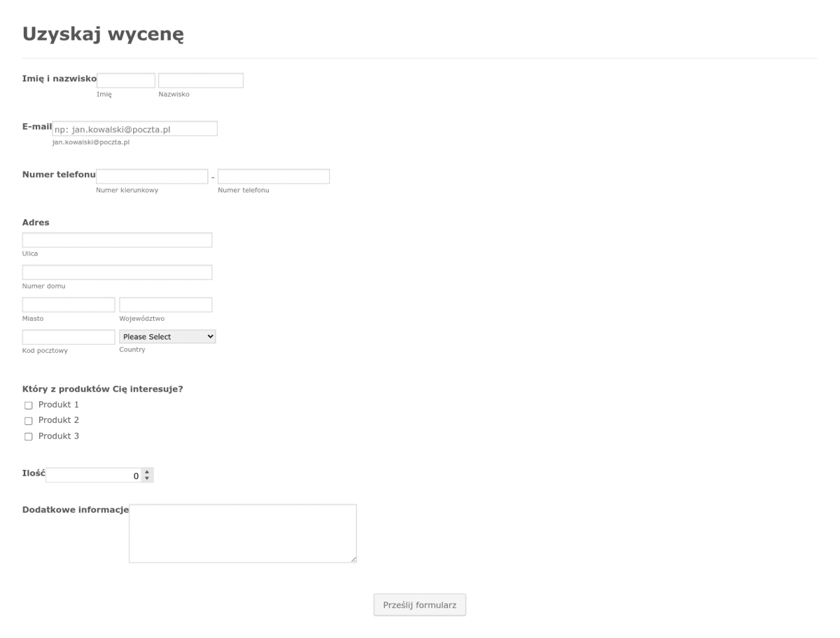Viewport: 840px width, 638px height.
Task: Increase Ilość using the up stepper arrow
Action: pyautogui.click(x=146, y=471)
